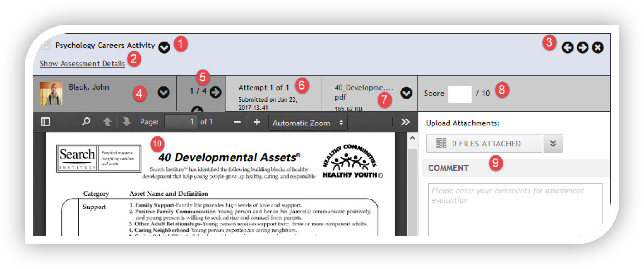This screenshot has height=269, width=644.
Task: Zoom out the PDF with minus icon
Action: pos(237,122)
